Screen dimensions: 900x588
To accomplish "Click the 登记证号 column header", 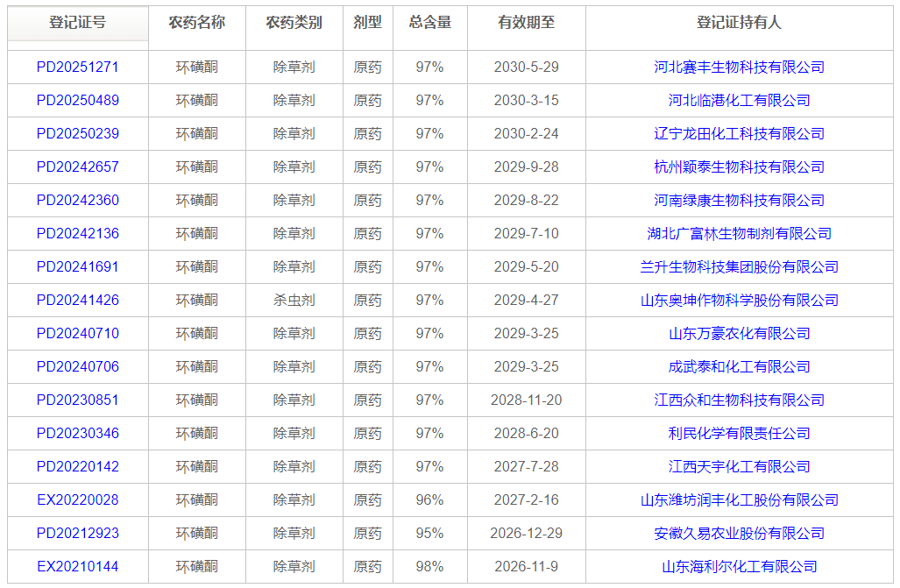I will tap(77, 23).
